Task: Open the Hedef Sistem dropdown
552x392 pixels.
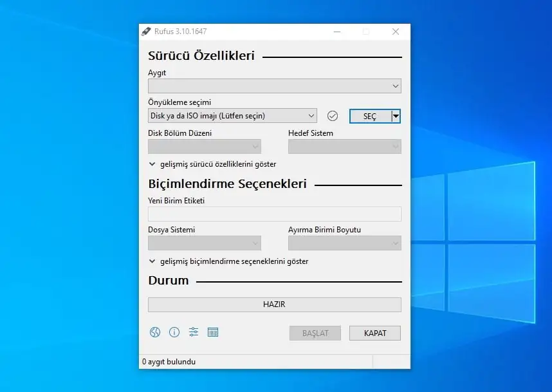Action: tap(344, 146)
